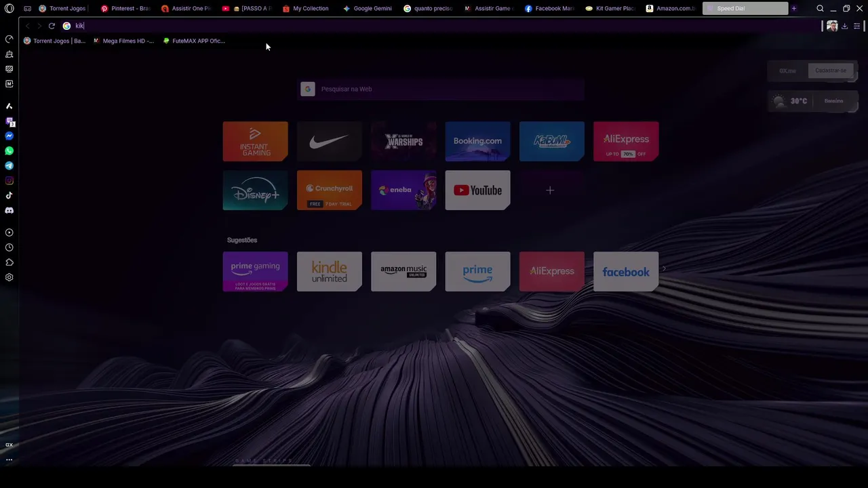This screenshot has width=868, height=488.
Task: Click the address bar containing kik
Action: pyautogui.click(x=441, y=26)
